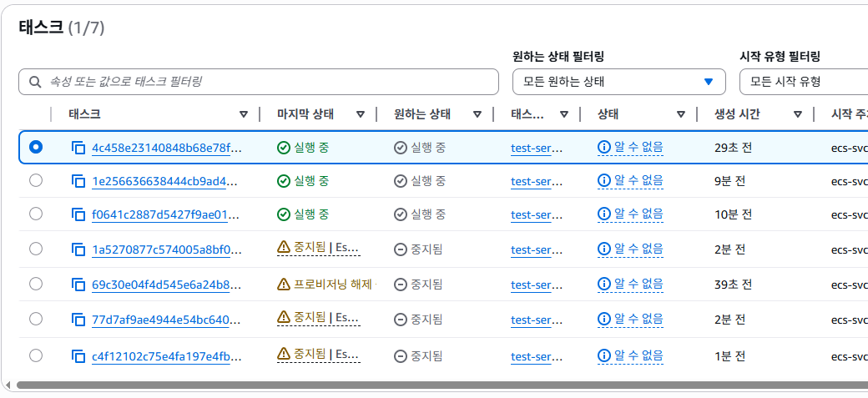
Task: Copy task ID f0641c2887d5427f9ae01 icon
Action: tap(78, 214)
